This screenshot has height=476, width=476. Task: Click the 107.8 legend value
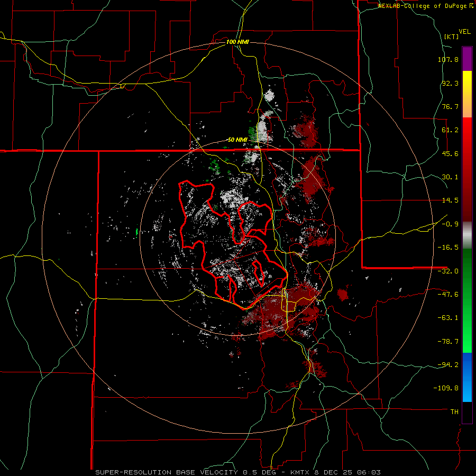[x=448, y=59]
